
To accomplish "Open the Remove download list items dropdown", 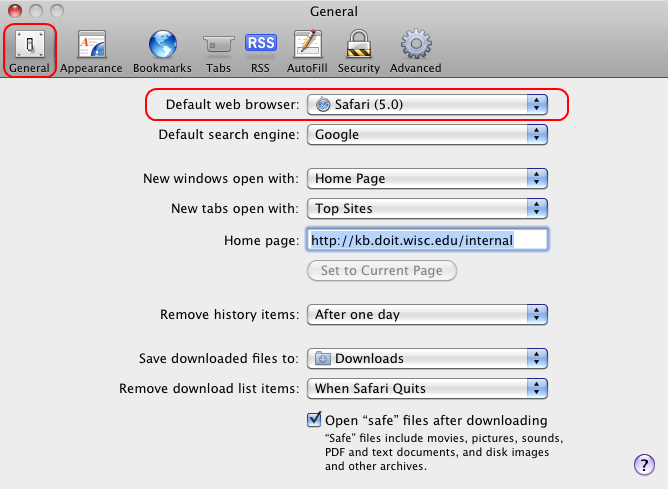I will [x=427, y=388].
